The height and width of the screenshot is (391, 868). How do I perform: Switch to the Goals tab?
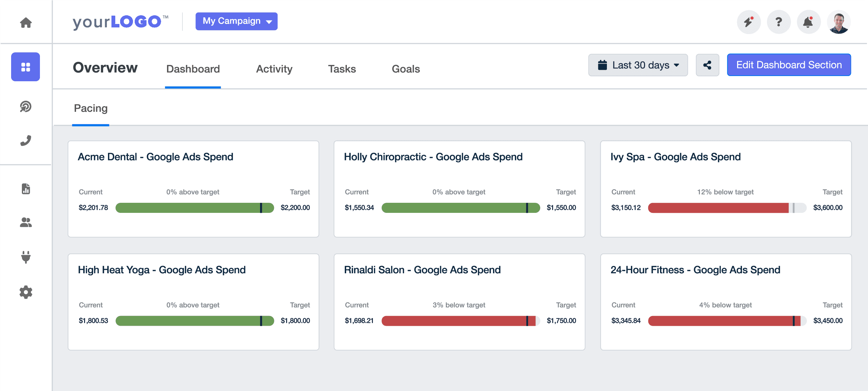coord(406,69)
